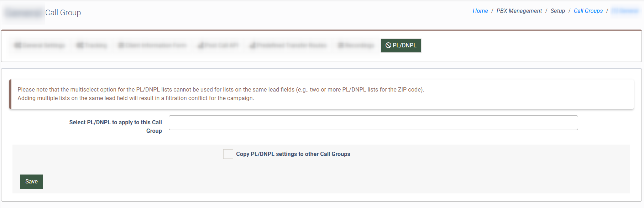
Task: Click the Client Information Form tab icon
Action: click(x=121, y=46)
